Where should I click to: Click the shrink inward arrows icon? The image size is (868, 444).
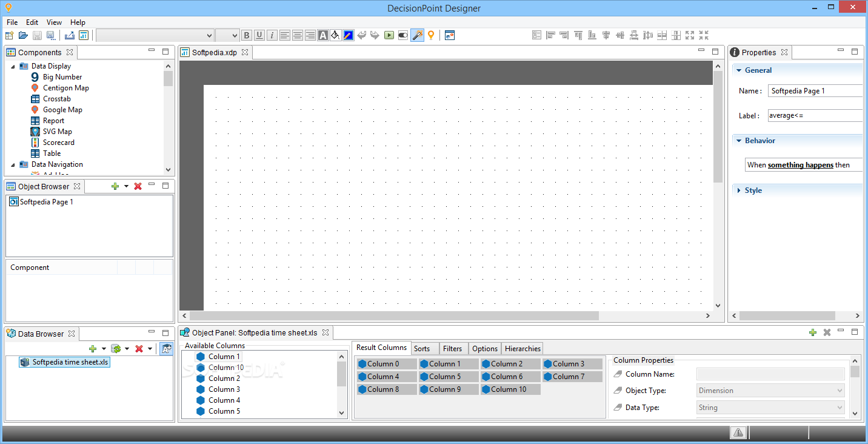[x=704, y=35]
